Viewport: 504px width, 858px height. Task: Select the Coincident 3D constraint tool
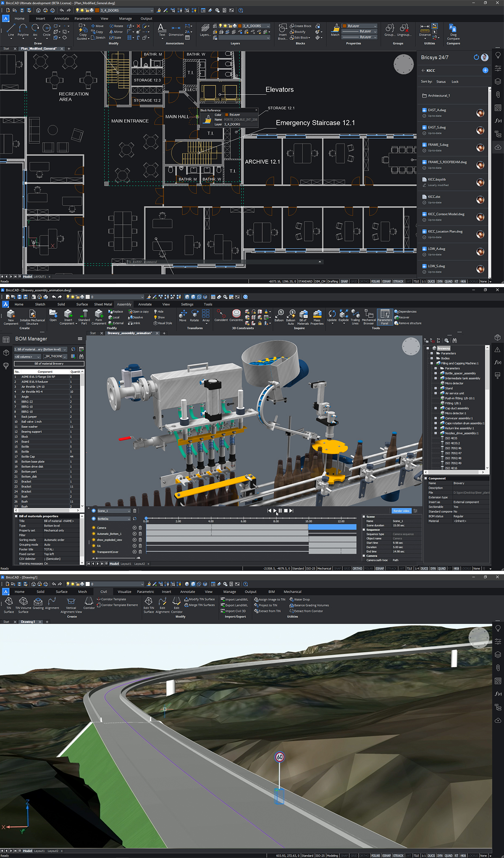[221, 315]
